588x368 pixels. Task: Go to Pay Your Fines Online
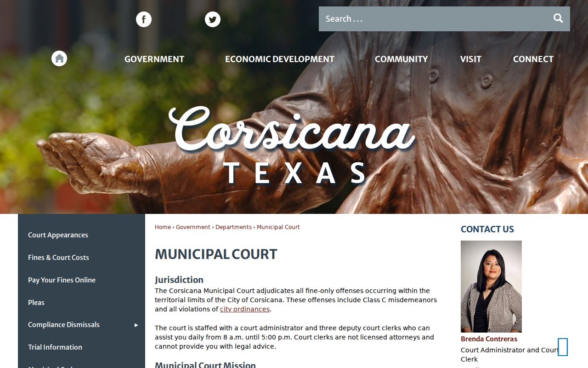[62, 280]
